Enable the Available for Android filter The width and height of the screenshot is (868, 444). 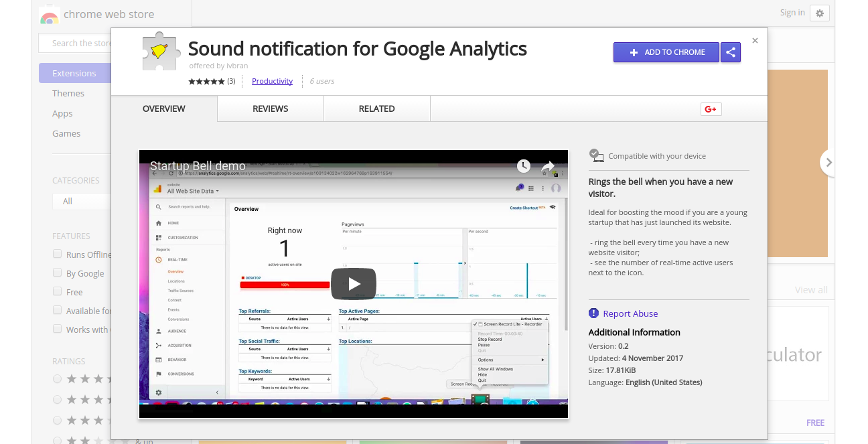(58, 310)
